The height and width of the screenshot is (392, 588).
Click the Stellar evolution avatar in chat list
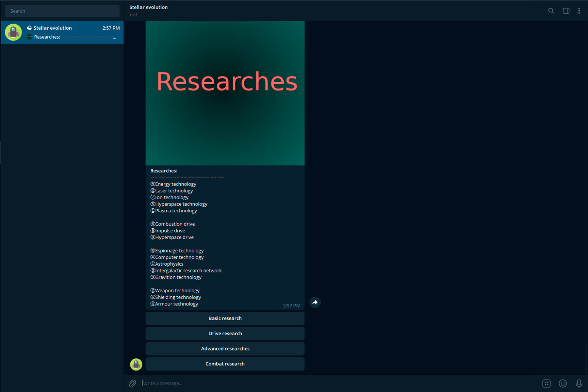(x=13, y=32)
